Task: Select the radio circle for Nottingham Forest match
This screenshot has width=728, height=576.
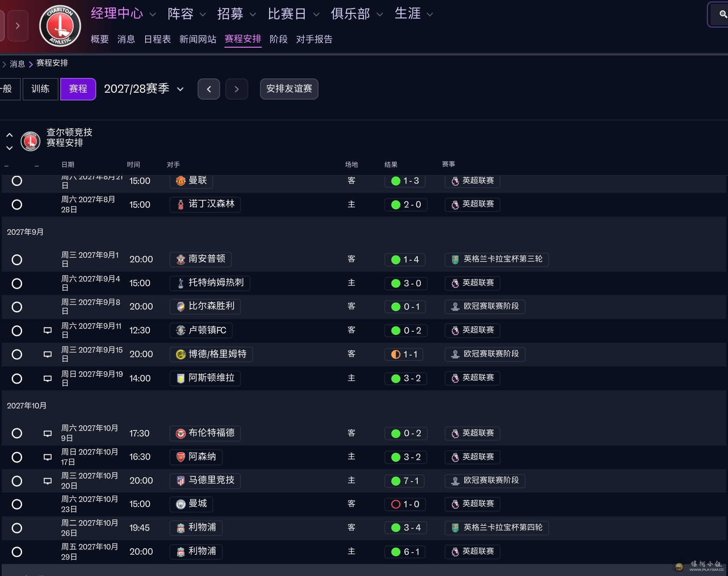Action: [x=17, y=204]
